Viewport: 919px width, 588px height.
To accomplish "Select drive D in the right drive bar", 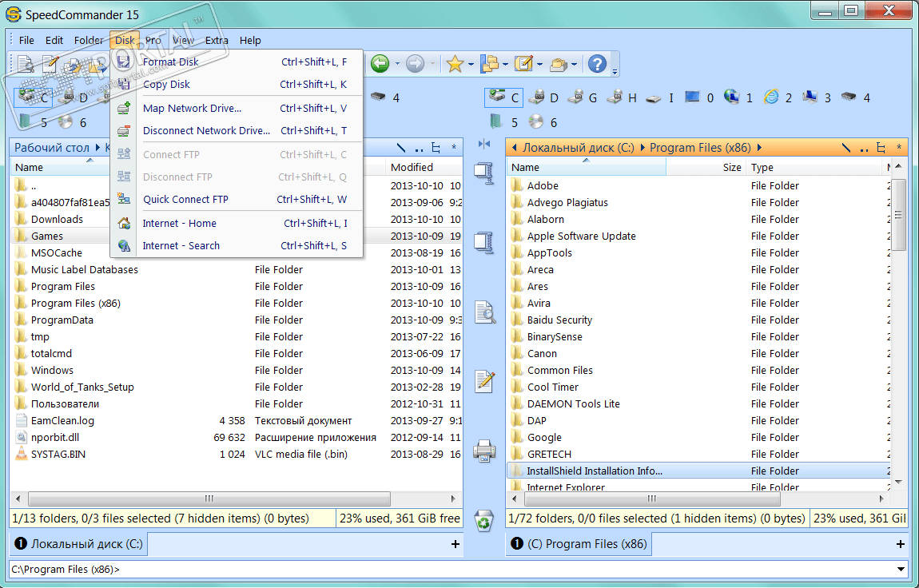I will point(543,97).
